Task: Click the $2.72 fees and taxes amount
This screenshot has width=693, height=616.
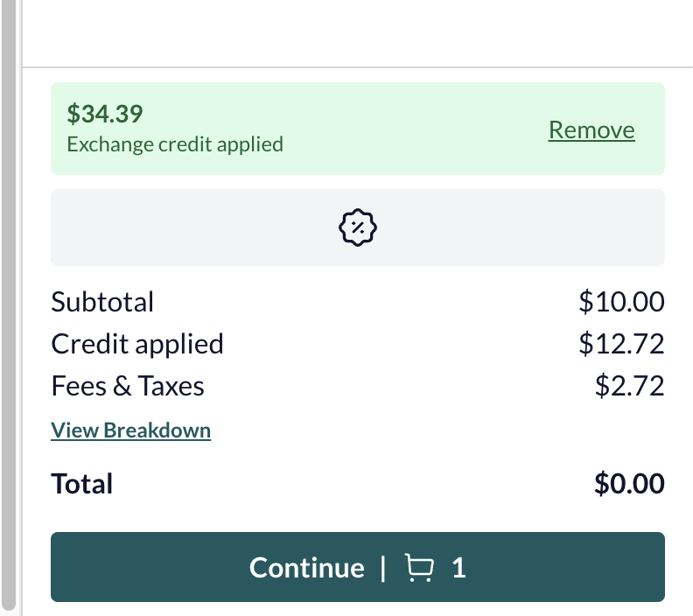Action: (x=629, y=386)
